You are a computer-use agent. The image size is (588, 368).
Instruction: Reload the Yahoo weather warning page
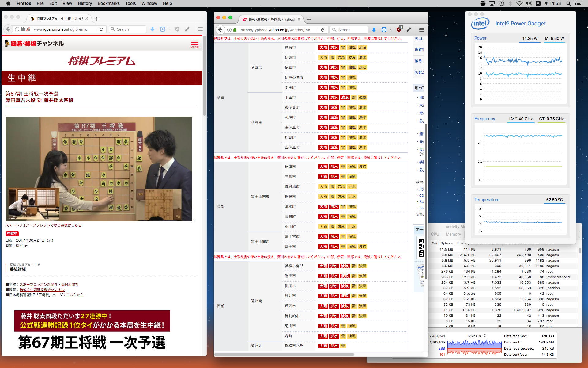point(322,30)
